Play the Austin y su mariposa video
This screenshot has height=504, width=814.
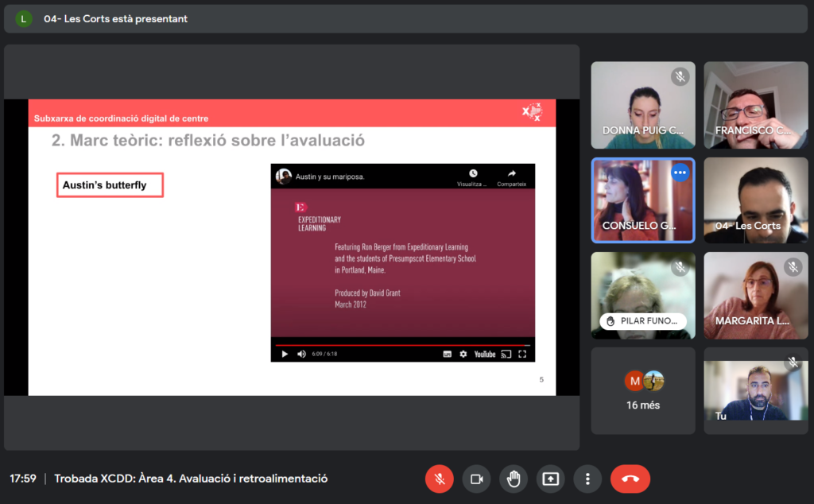point(285,354)
